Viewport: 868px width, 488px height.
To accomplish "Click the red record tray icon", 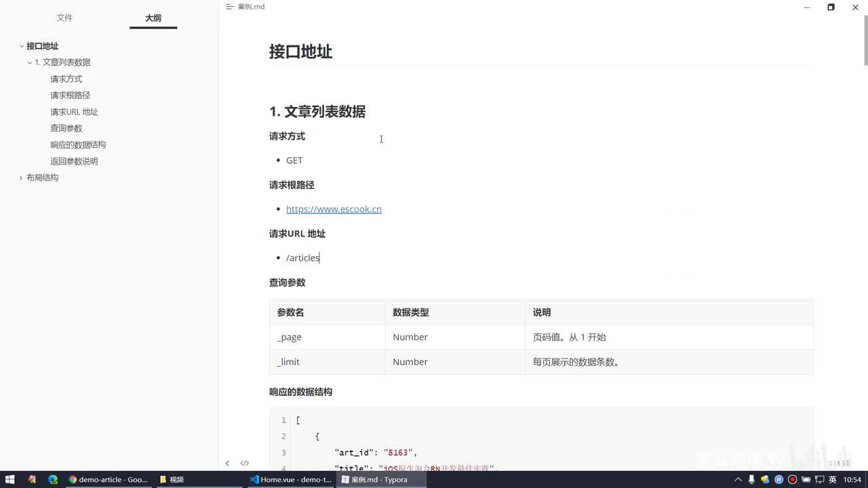I will (792, 480).
